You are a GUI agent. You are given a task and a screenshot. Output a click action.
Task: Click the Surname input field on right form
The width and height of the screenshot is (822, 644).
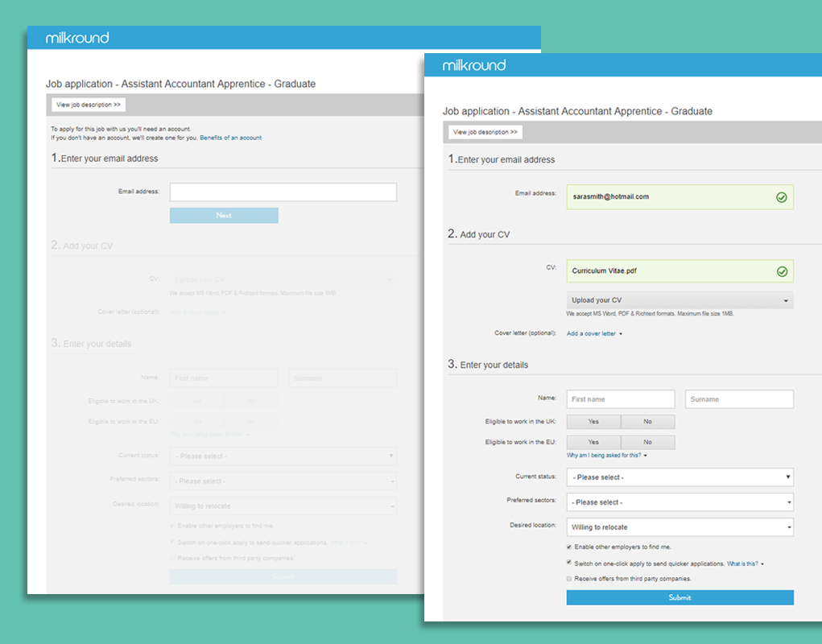(738, 399)
